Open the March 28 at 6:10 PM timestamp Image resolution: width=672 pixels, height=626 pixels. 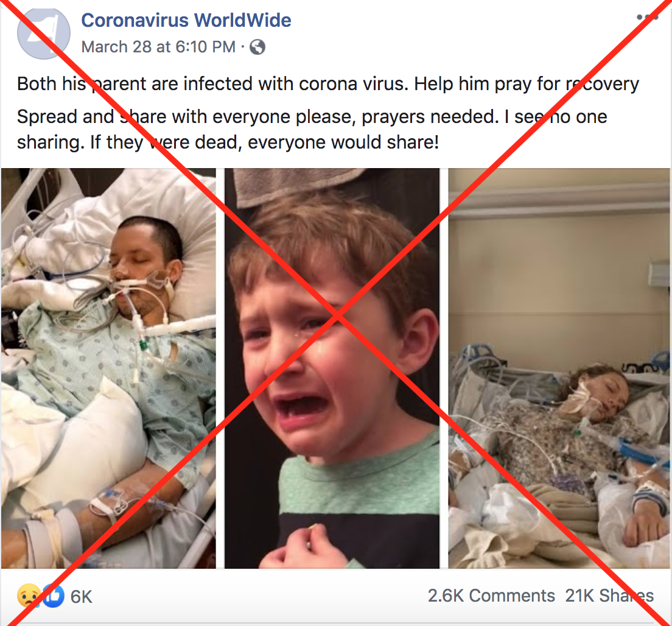coord(158,47)
